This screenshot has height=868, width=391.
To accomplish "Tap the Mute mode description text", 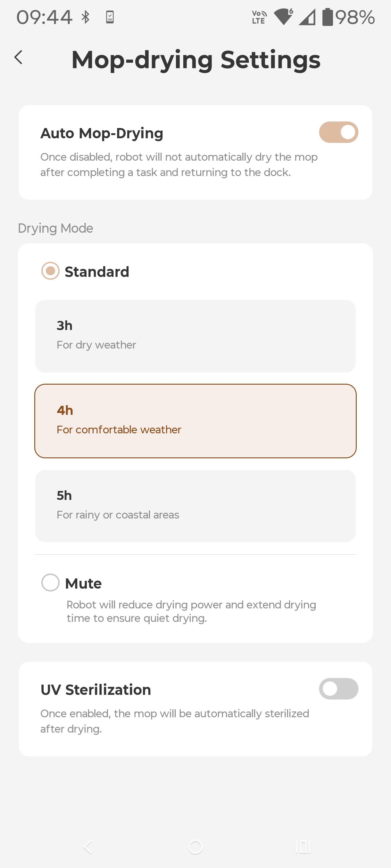I will click(191, 611).
